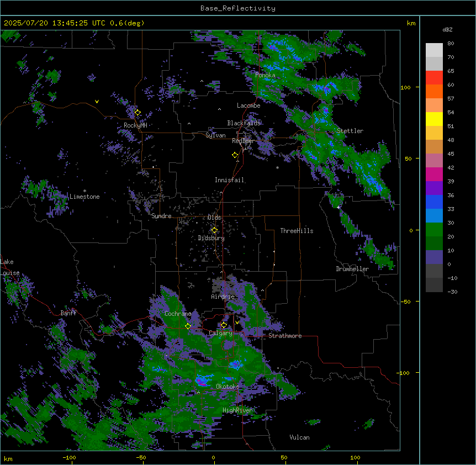The height and width of the screenshot is (465, 476).
Task: Click the Cochrane label
Action: (x=178, y=314)
